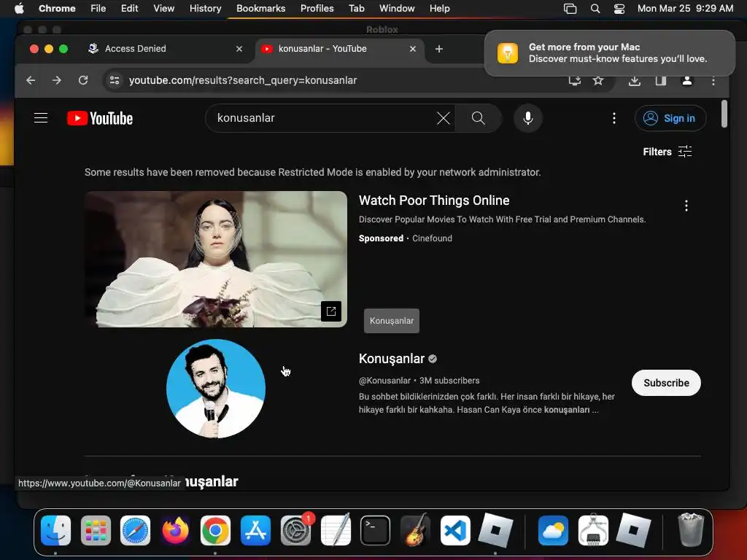This screenshot has height=560, width=747.
Task: Click the Sign in button
Action: tap(670, 118)
